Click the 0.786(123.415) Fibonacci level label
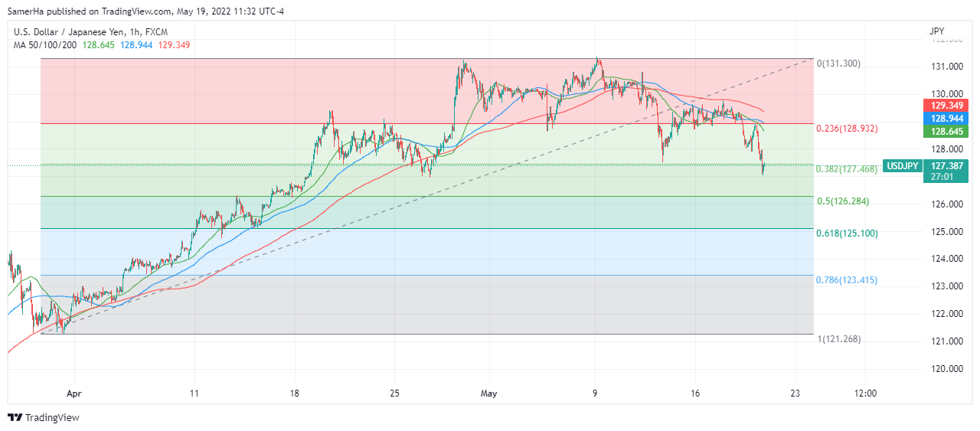This screenshot has width=980, height=431. (848, 280)
